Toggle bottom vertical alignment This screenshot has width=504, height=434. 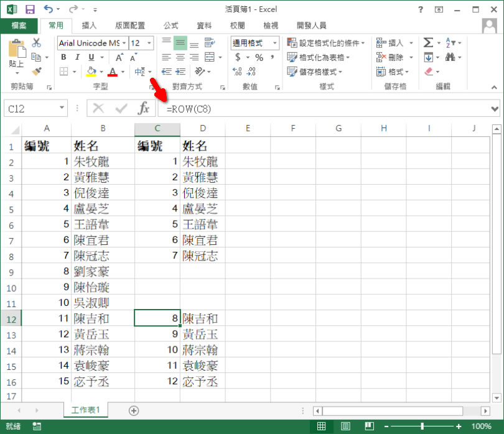click(x=194, y=45)
